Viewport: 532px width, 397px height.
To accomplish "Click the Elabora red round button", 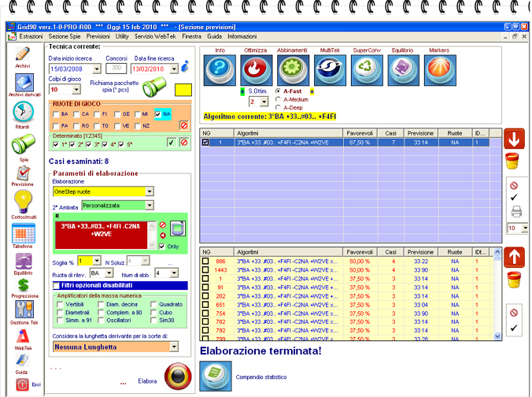I will (x=178, y=377).
